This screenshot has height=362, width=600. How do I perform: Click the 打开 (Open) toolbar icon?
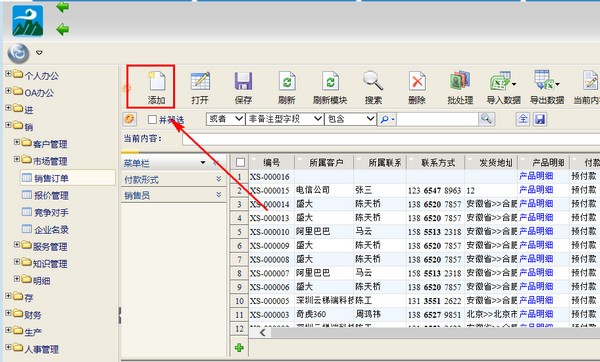point(200,81)
